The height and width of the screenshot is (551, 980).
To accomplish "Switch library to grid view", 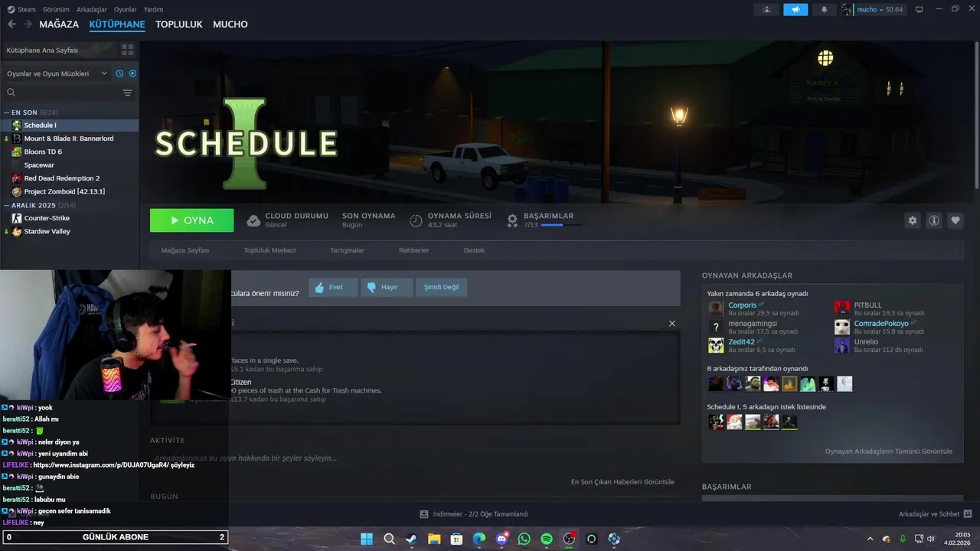I will (127, 50).
